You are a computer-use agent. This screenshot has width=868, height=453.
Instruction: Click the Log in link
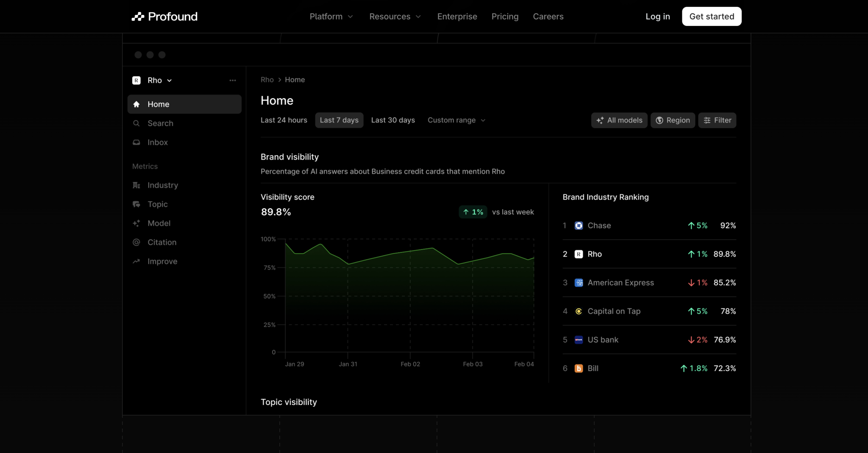tap(658, 17)
